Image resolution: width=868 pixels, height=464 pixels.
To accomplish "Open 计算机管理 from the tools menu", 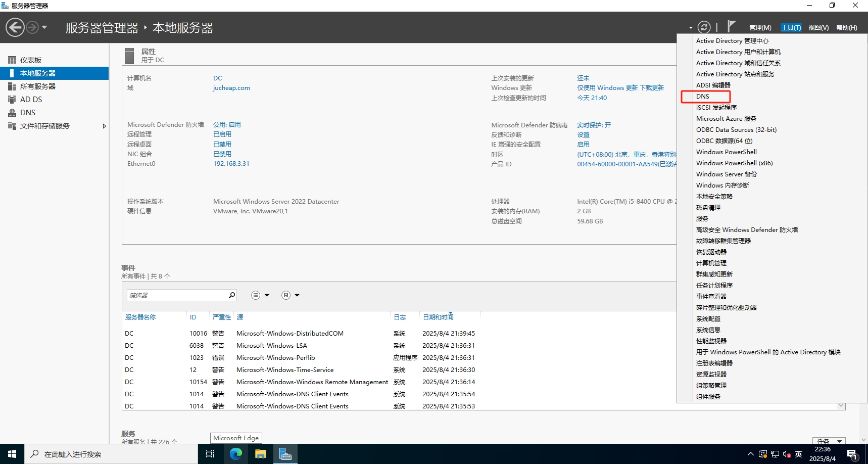I will tap(711, 263).
